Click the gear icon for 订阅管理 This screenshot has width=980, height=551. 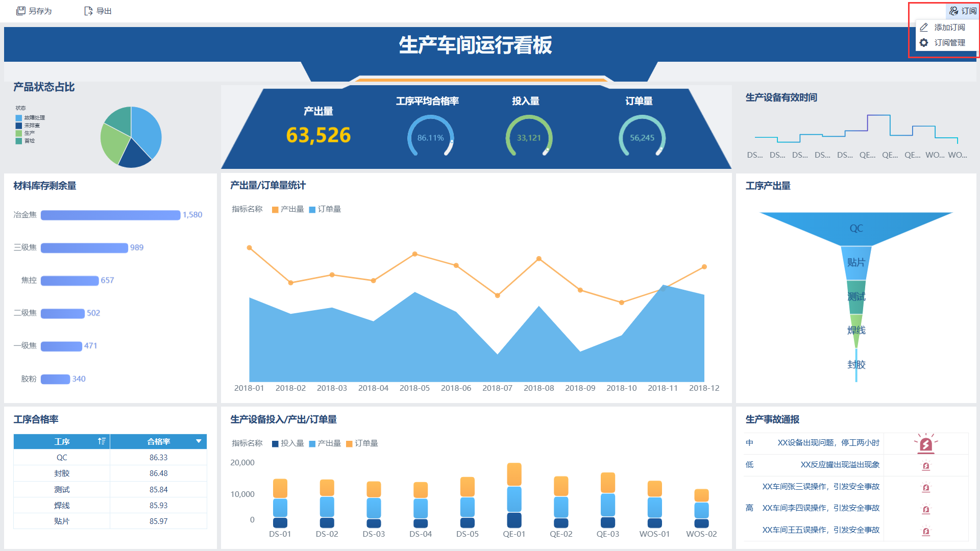coord(924,43)
